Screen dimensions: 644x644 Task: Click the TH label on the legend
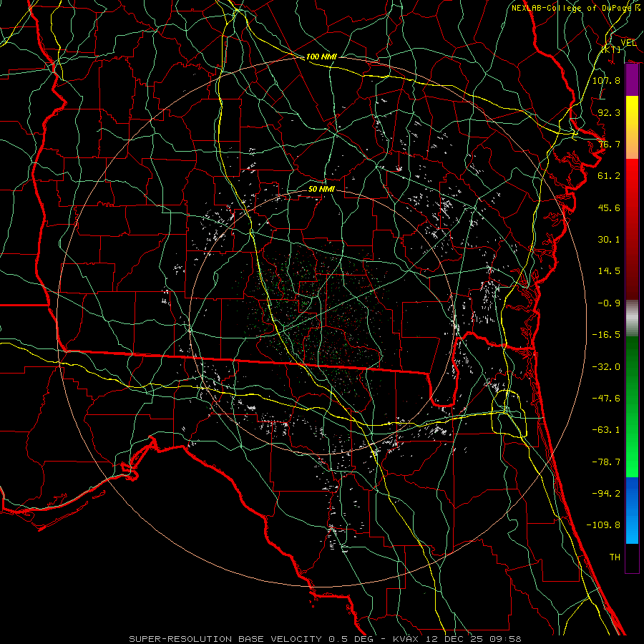coord(615,557)
